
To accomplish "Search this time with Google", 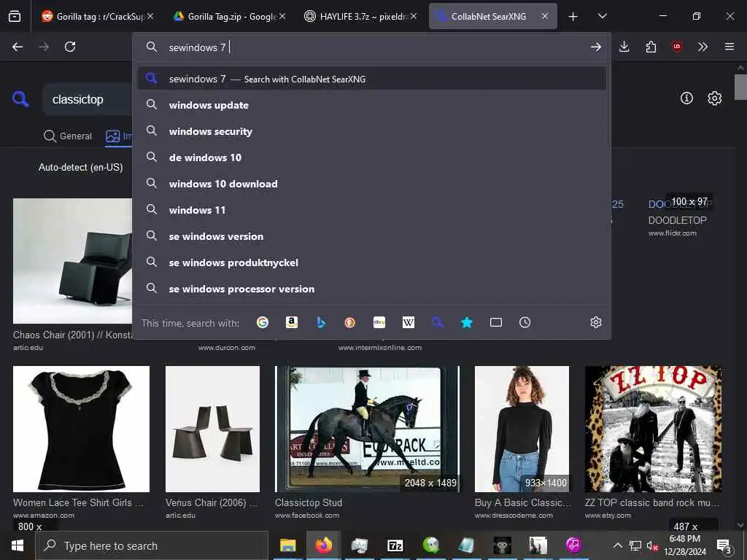I will point(263,322).
